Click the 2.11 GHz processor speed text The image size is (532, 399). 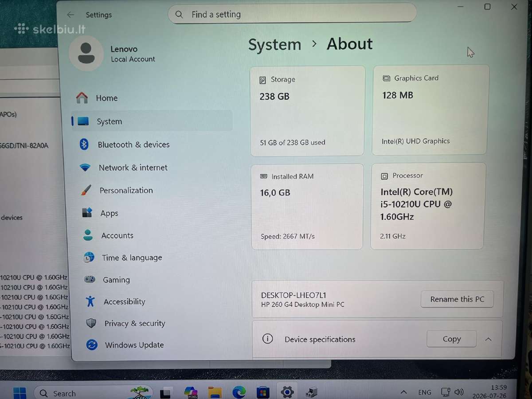click(393, 236)
